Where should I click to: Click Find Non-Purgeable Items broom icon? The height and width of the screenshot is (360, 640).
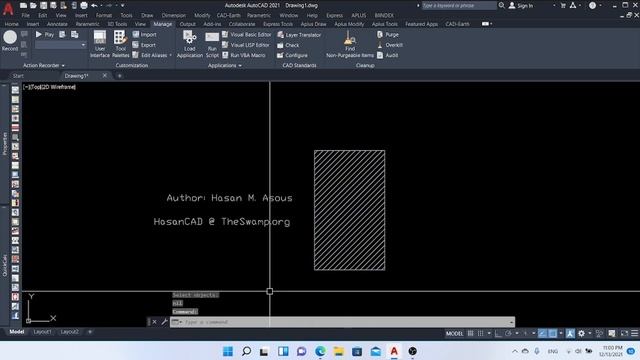click(x=350, y=44)
